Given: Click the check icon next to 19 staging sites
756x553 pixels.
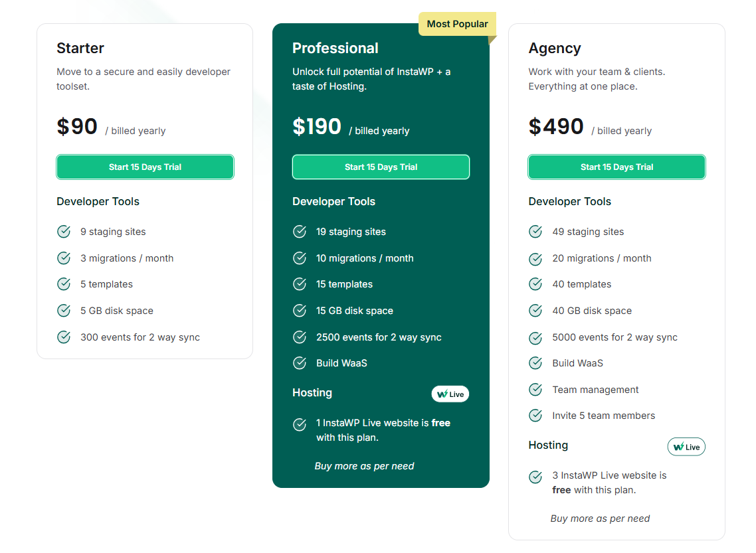Looking at the screenshot, I should click(x=300, y=232).
